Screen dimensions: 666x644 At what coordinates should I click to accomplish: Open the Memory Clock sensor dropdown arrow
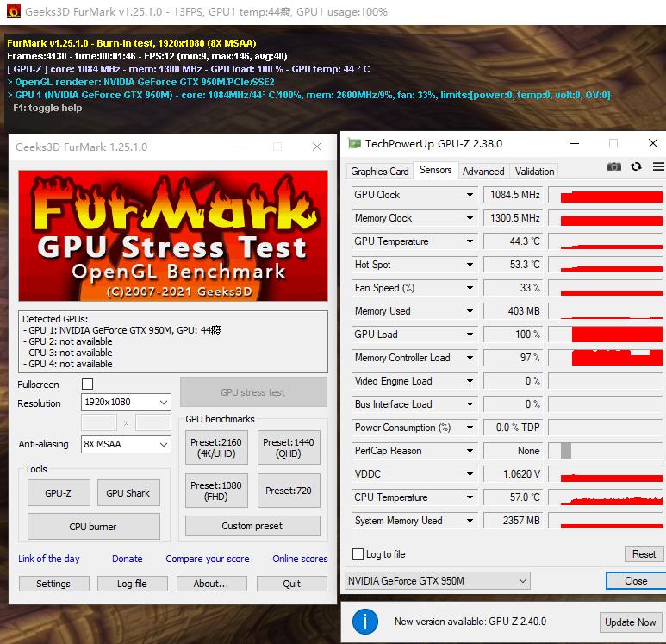[x=470, y=218]
